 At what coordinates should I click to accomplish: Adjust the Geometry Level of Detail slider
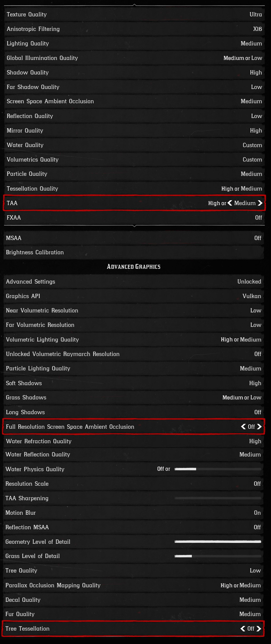[218, 542]
